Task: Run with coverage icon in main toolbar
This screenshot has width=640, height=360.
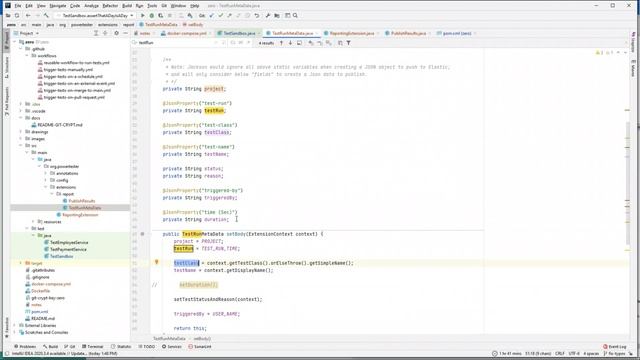Action: 160,16
